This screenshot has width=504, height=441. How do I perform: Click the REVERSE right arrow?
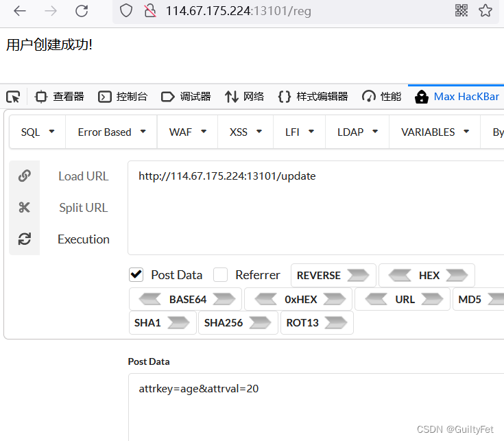click(x=358, y=276)
